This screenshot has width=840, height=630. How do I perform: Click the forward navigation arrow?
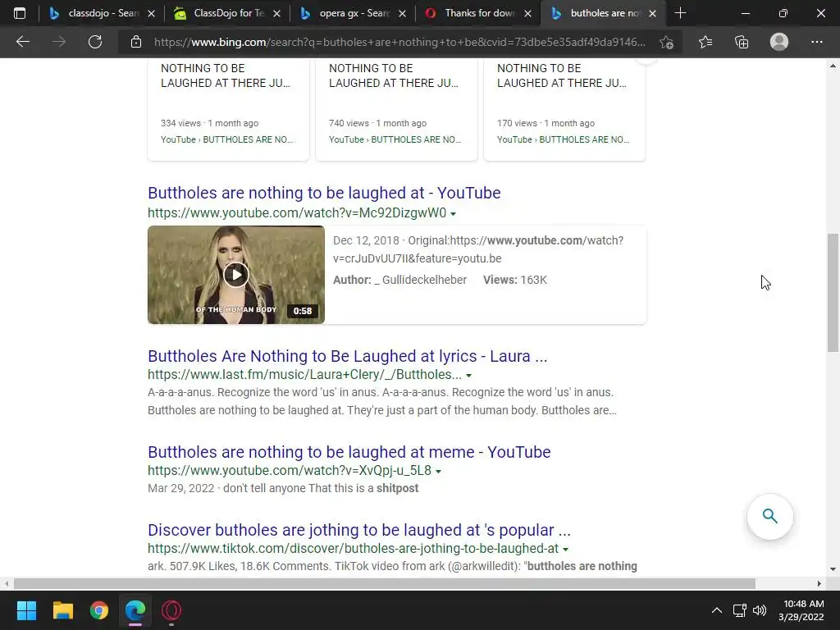(x=59, y=42)
